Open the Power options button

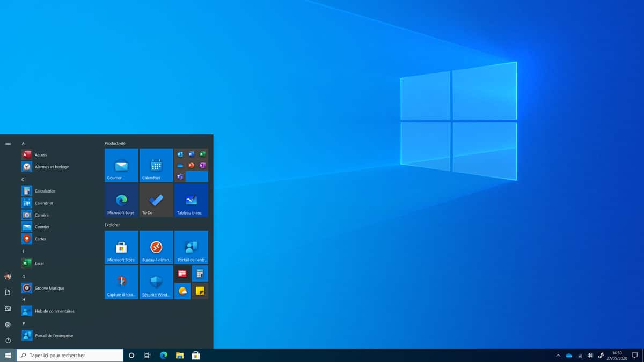[x=8, y=341]
